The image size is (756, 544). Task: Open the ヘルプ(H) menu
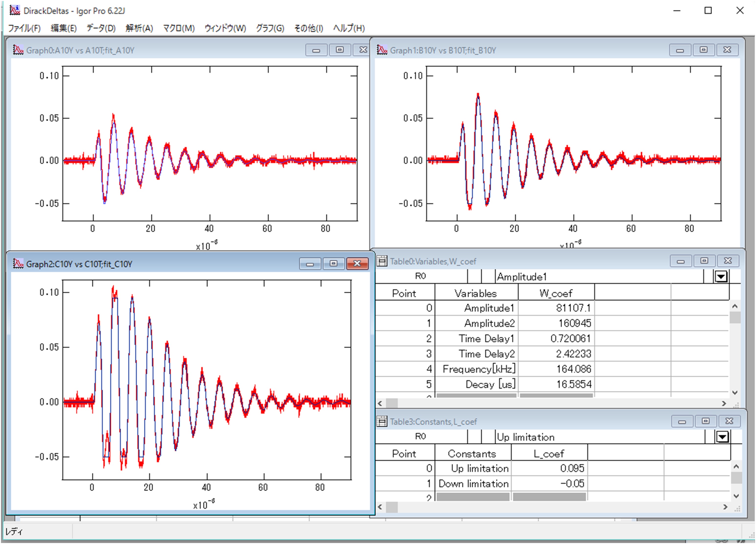point(349,28)
